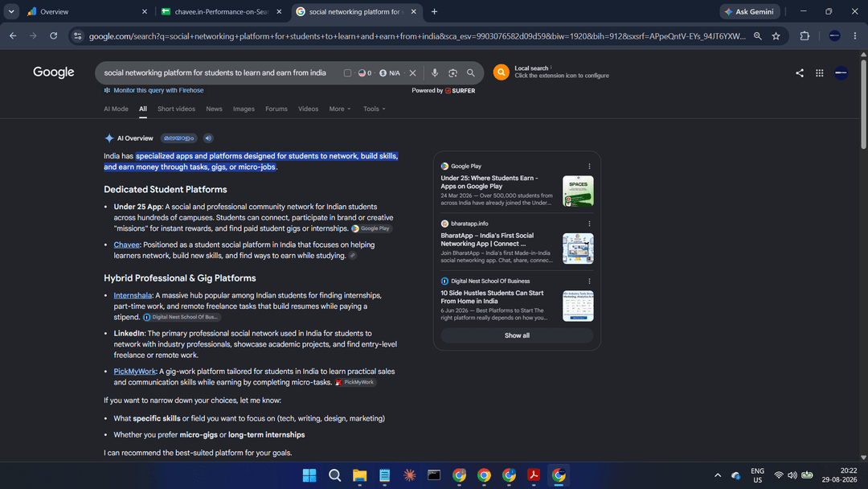Select the Videos results tab

pyautogui.click(x=308, y=109)
